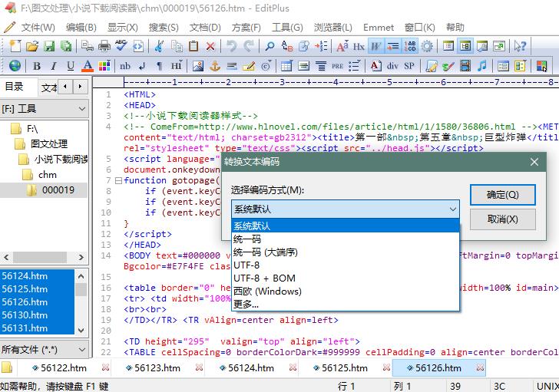Image resolution: width=559 pixels, height=392 pixels.
Task: Select the chm folder in tree
Action: [x=47, y=175]
